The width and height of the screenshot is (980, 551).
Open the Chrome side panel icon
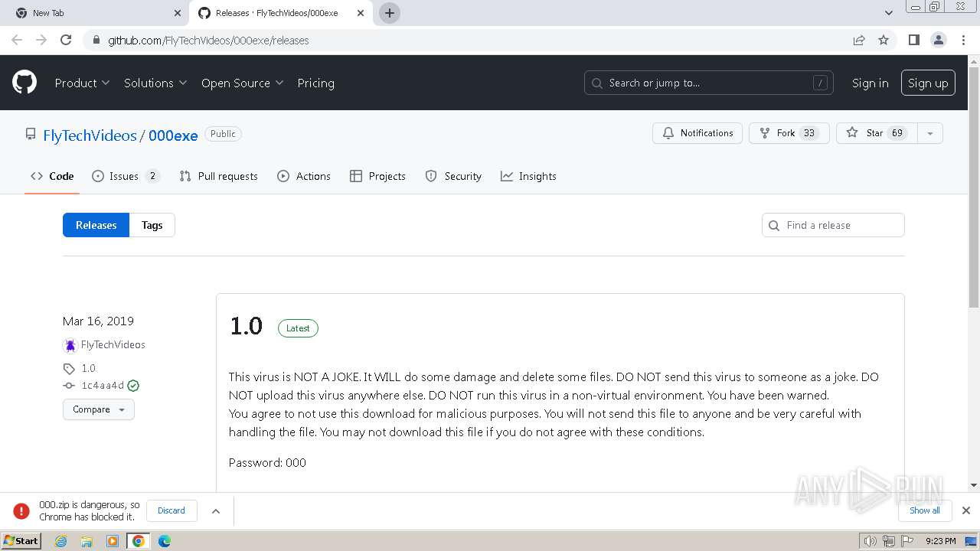[913, 40]
